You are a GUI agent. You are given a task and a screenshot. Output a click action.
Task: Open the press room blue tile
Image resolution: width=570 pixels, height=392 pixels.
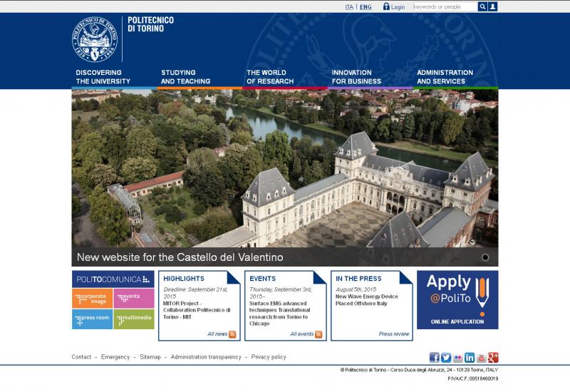pos(93,319)
